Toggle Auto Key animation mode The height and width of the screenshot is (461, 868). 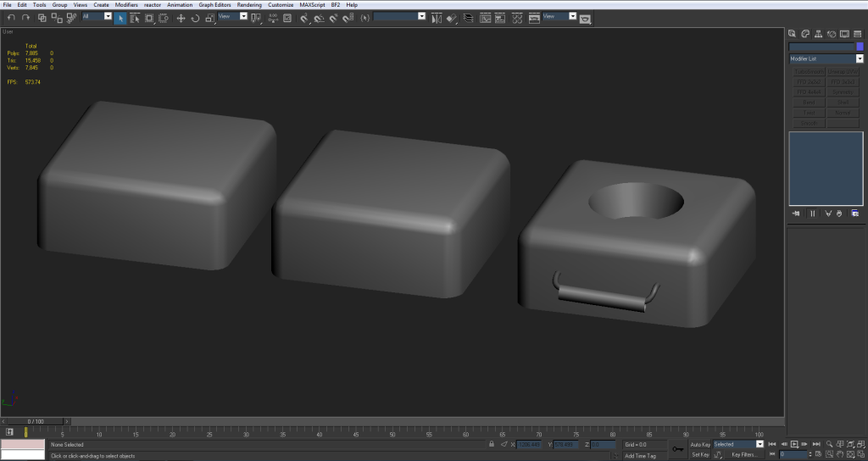[x=700, y=444]
